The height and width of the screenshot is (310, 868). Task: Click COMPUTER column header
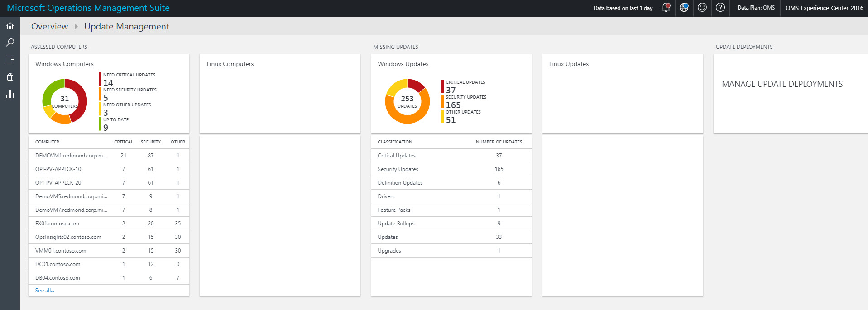47,142
